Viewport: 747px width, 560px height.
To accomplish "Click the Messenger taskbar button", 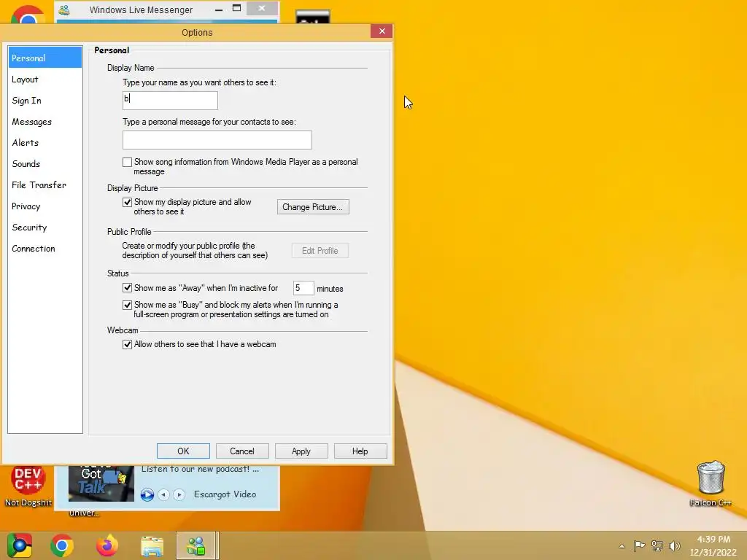I will [197, 545].
